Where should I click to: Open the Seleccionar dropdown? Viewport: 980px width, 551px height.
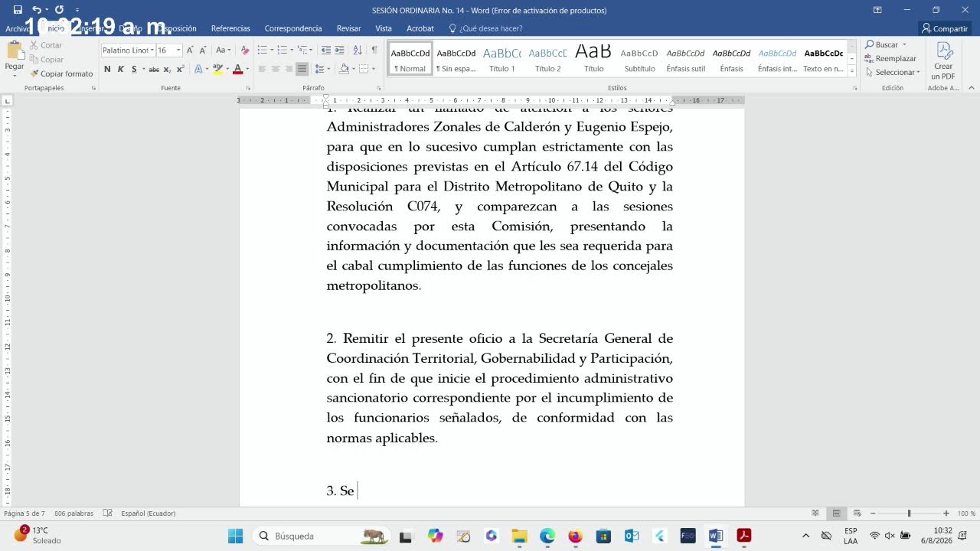tap(893, 72)
